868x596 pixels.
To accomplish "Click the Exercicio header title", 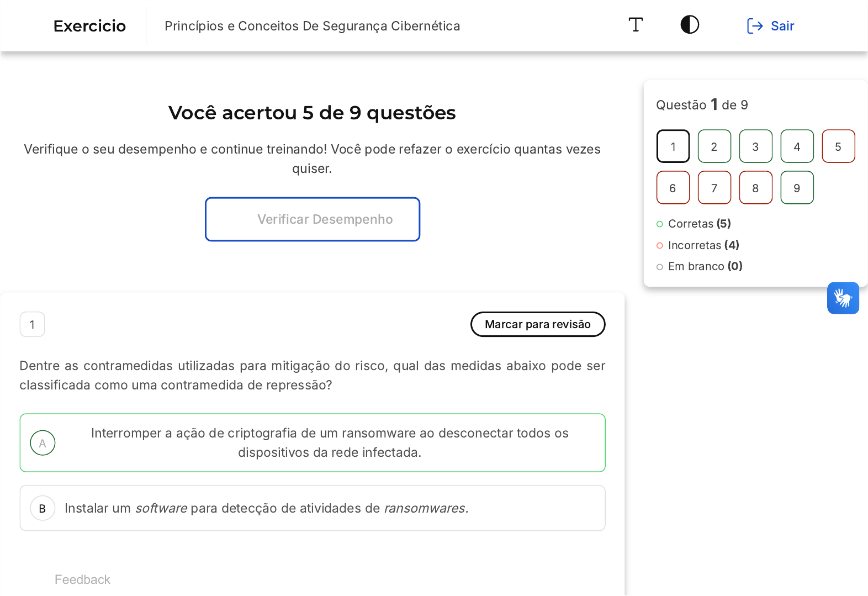I will pos(89,26).
